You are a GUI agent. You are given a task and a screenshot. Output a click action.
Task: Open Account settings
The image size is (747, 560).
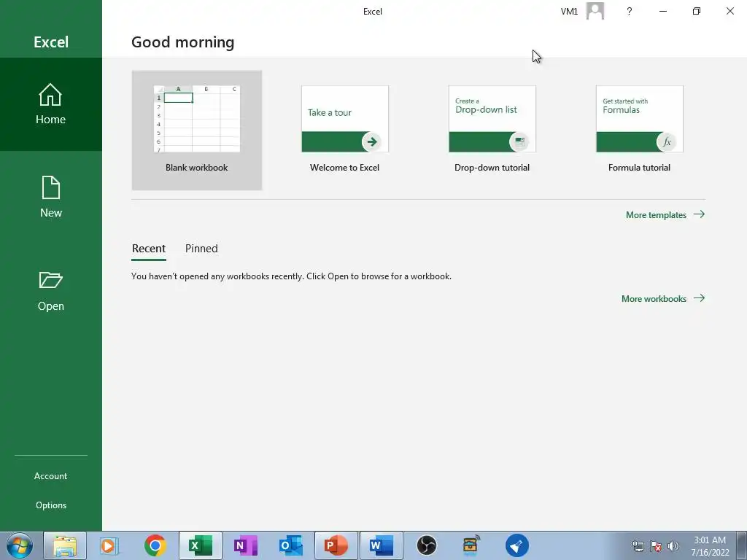pyautogui.click(x=50, y=475)
